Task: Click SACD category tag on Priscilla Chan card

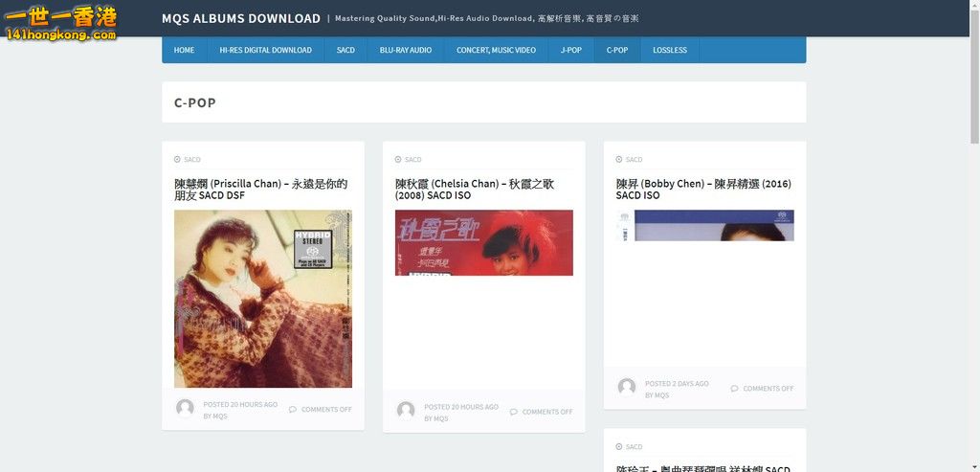Action: pos(192,160)
